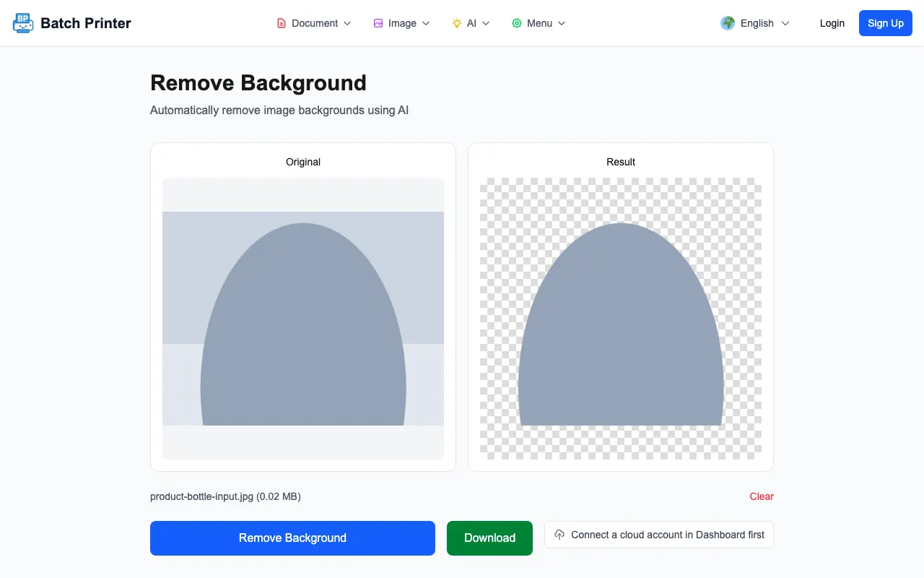Screen dimensions: 924x578
Task: Click the Remove Background page heading
Action: point(258,83)
